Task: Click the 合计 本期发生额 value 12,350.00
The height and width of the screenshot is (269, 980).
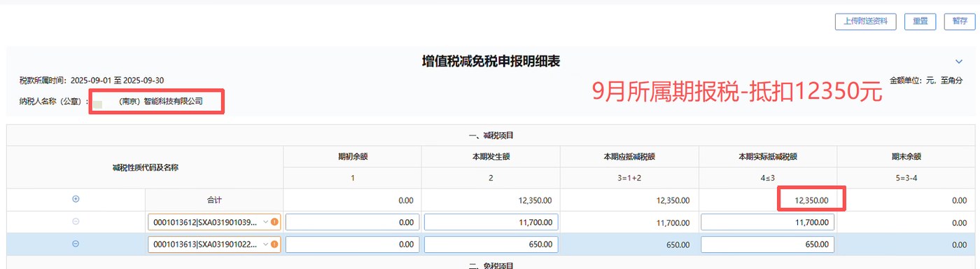Action: pyautogui.click(x=535, y=200)
